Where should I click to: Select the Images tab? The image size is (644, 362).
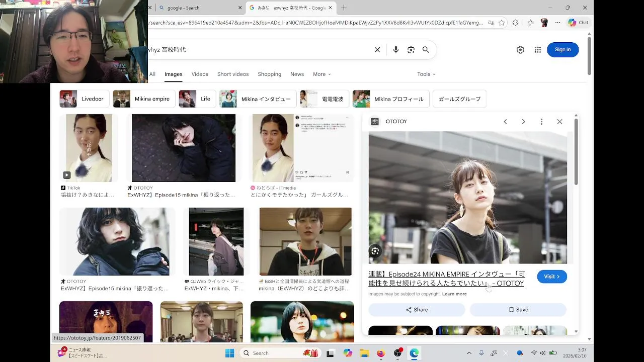173,74
